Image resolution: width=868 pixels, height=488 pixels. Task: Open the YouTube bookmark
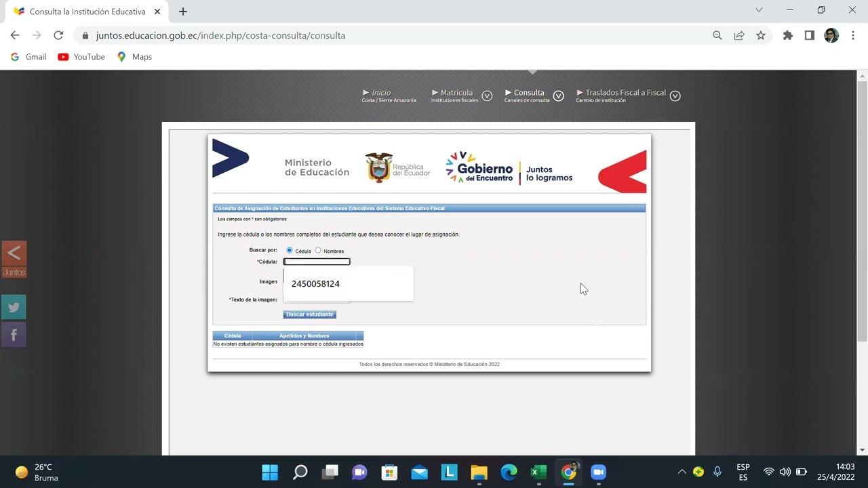81,57
